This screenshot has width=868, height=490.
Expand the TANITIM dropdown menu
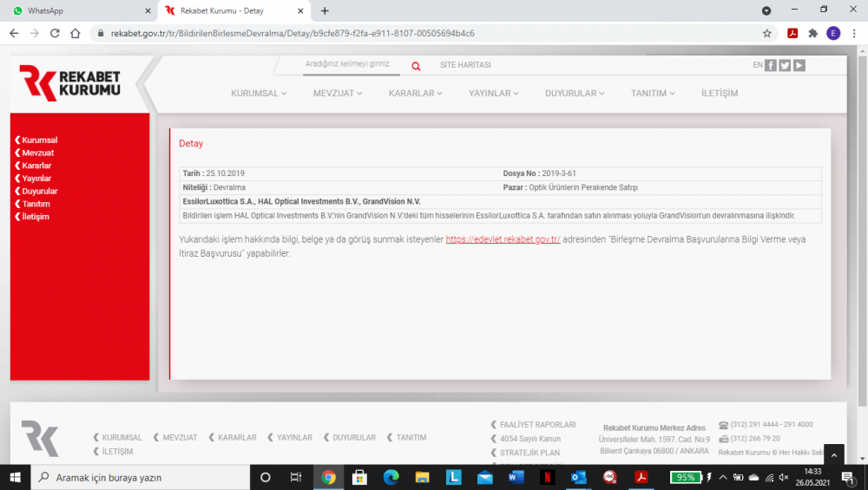coord(653,93)
